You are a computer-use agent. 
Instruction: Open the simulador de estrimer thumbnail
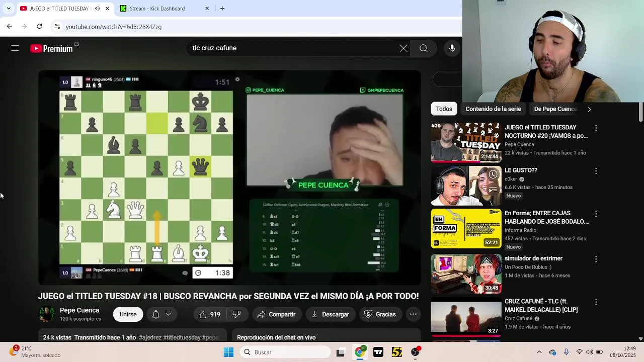(466, 274)
